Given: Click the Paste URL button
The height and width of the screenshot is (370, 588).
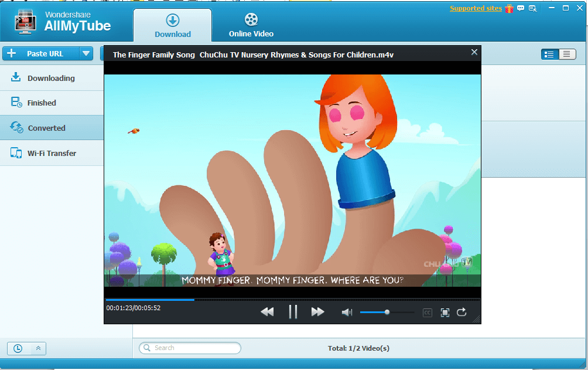Looking at the screenshot, I should coord(41,54).
